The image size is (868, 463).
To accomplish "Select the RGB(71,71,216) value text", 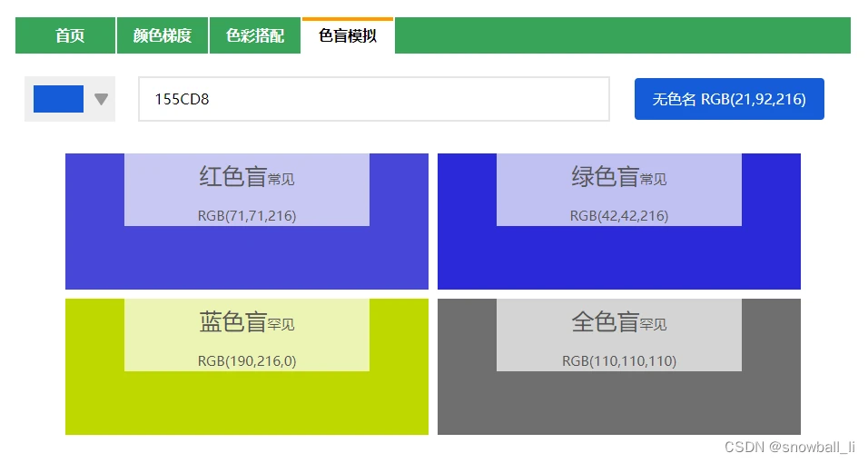I will 247,215.
